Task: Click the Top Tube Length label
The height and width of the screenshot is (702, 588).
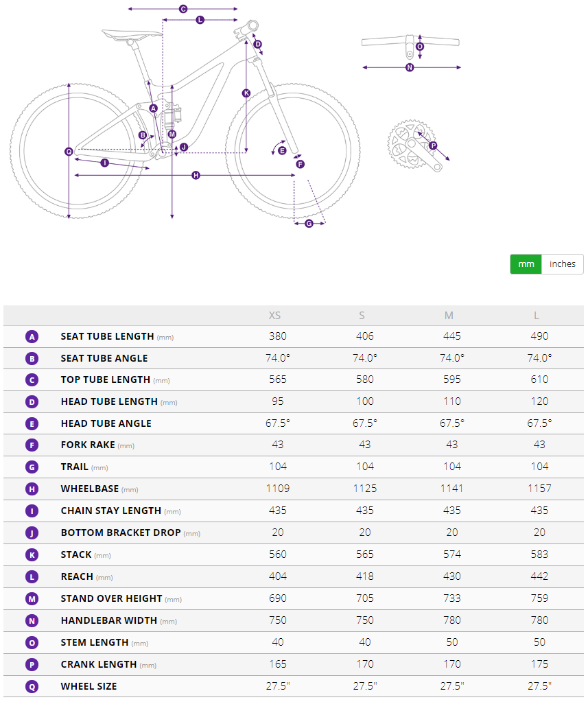Action: [105, 379]
